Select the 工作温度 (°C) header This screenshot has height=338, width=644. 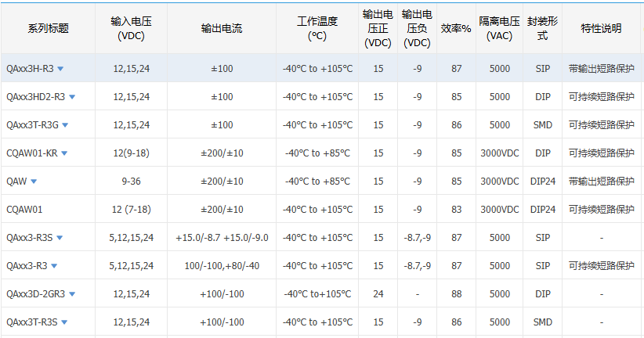317,29
